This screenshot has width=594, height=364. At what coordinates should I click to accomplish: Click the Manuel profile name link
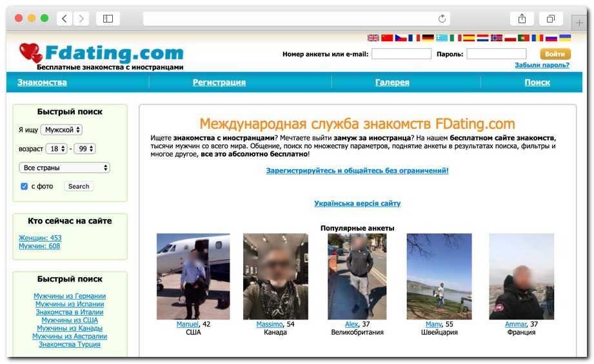tap(187, 325)
